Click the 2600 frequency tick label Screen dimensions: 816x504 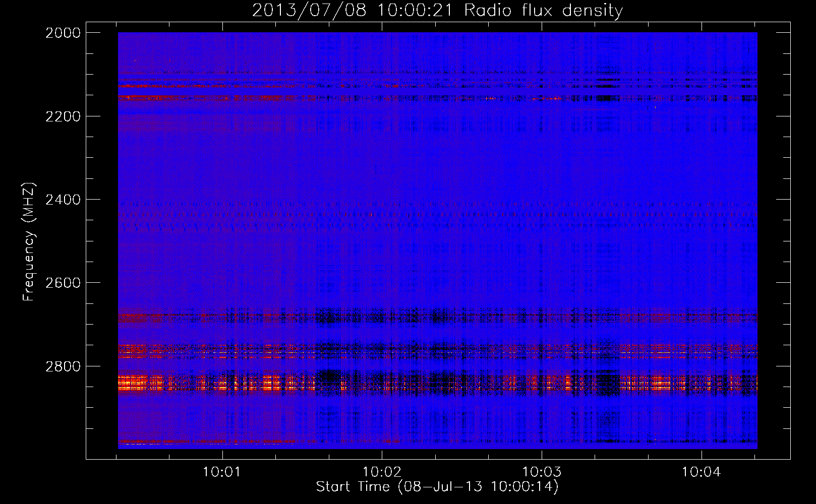63,283
